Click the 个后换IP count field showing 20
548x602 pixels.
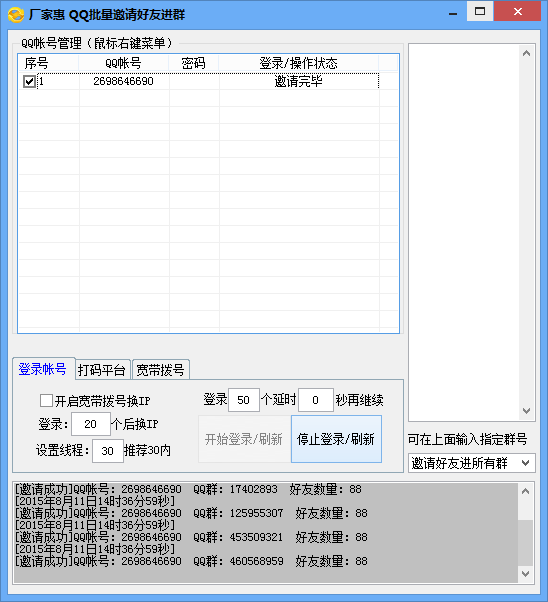click(x=91, y=424)
